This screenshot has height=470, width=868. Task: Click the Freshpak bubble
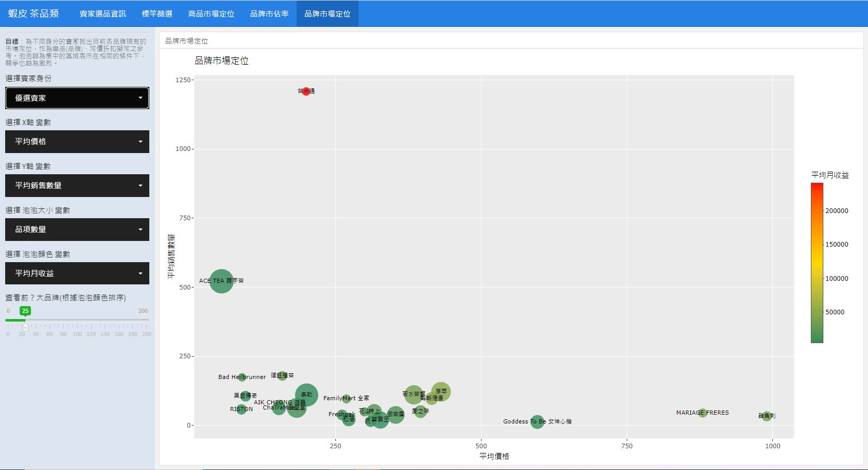(342, 415)
